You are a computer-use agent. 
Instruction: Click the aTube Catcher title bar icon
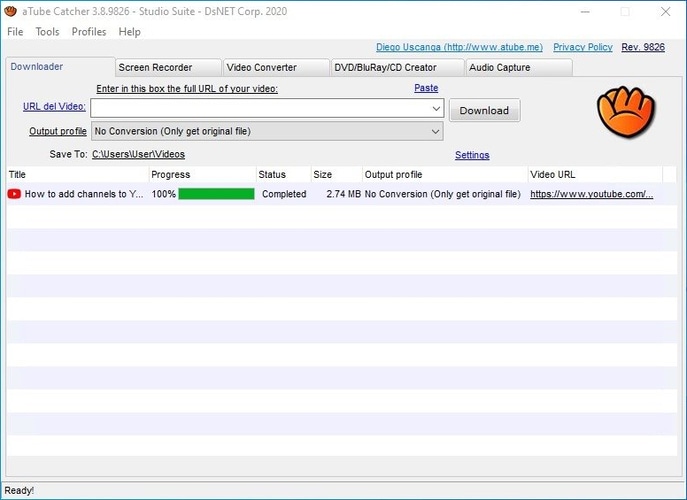[x=11, y=11]
